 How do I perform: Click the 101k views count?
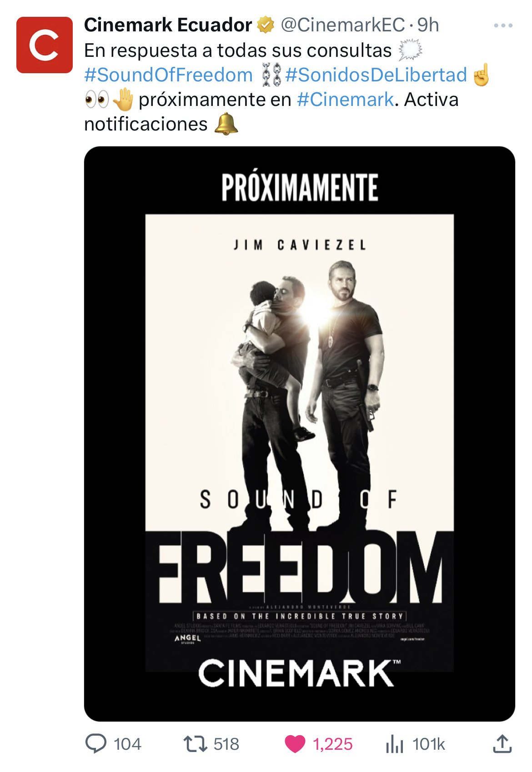coord(429,744)
